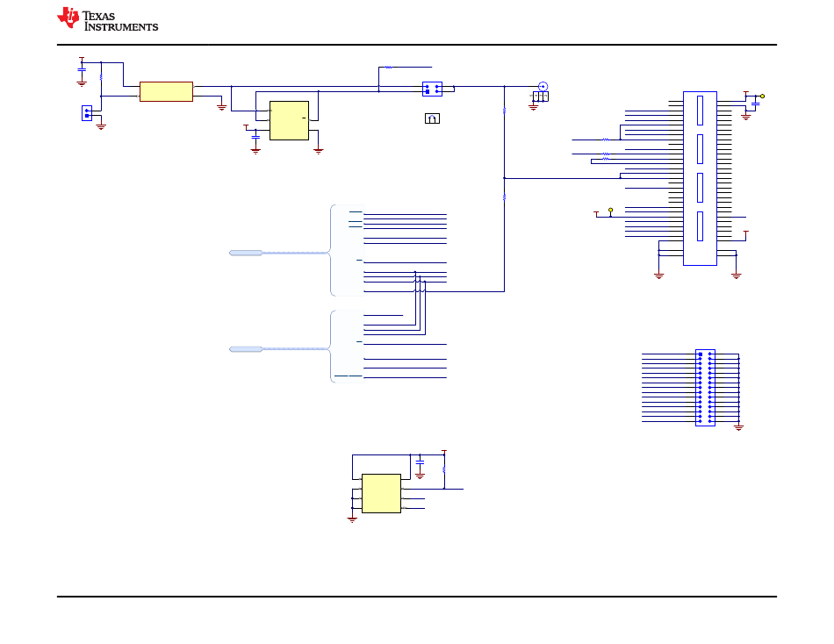Click the four-pin blue jumper block
834x644 pixels.
(x=432, y=89)
